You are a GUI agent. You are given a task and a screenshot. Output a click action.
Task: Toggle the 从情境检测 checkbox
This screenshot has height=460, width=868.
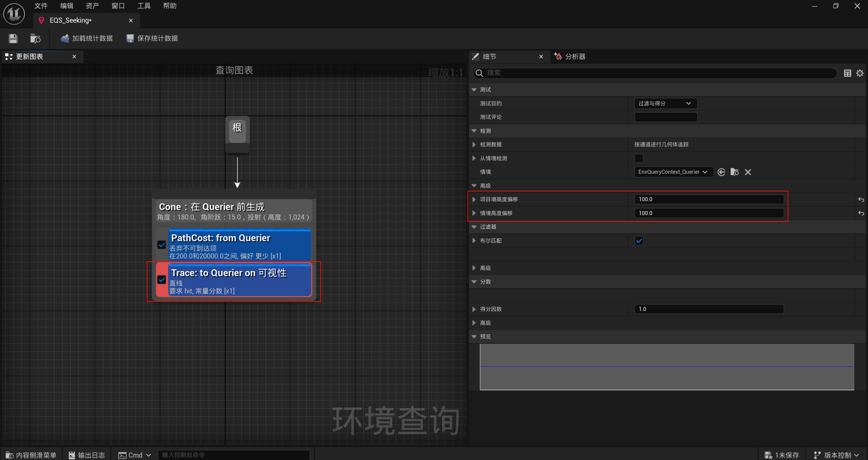coord(639,158)
